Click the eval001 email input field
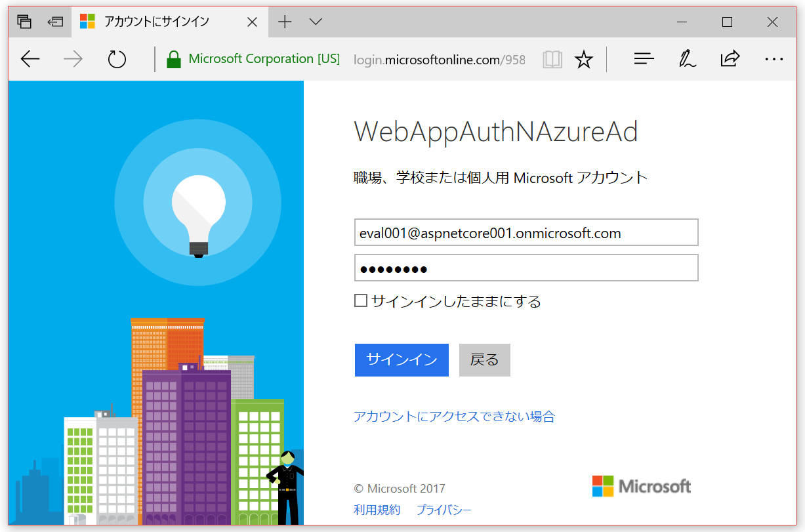Image resolution: width=805 pixels, height=532 pixels. tap(525, 232)
